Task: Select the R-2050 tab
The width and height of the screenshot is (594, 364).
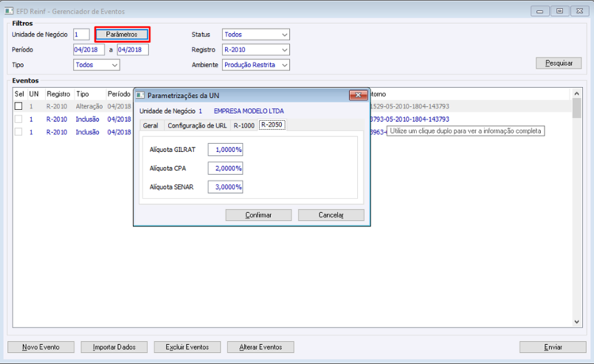Action: [x=272, y=125]
